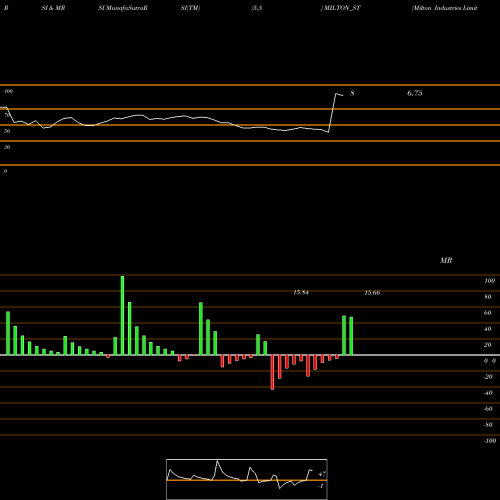Open the mini overview chart thumbnail
The height and width of the screenshot is (500, 500).
(247, 479)
